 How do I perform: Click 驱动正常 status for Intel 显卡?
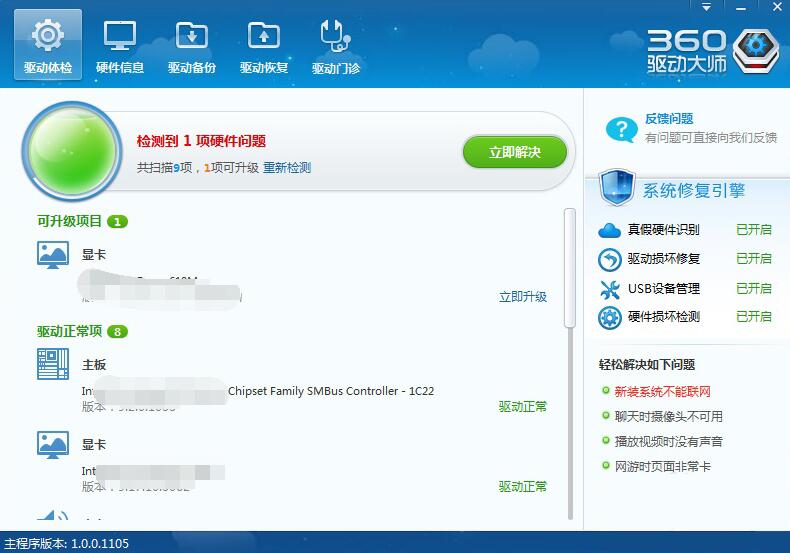coord(522,487)
